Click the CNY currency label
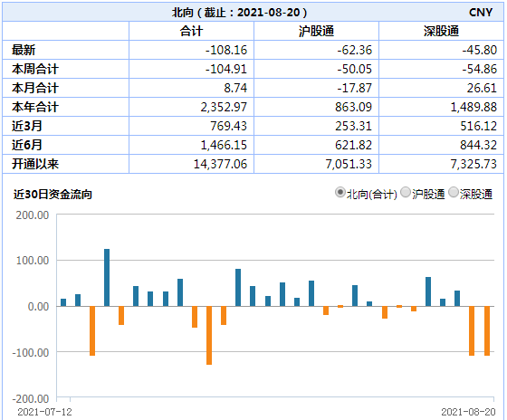Screen dimensions: 507x420 coord(481,13)
